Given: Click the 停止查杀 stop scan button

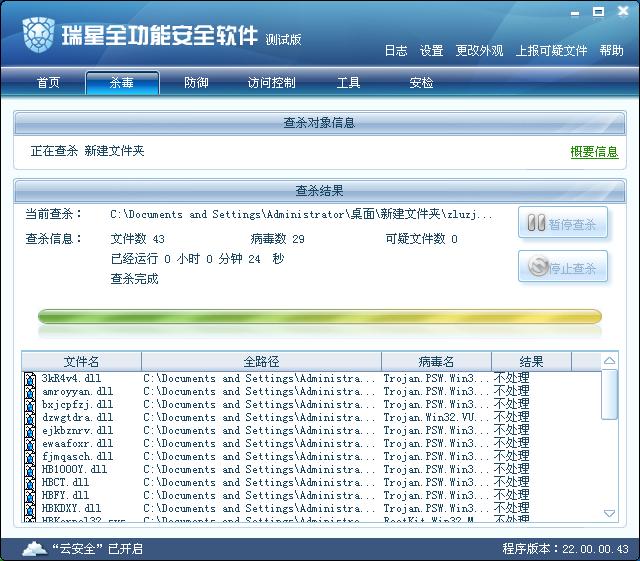Looking at the screenshot, I should [x=563, y=267].
